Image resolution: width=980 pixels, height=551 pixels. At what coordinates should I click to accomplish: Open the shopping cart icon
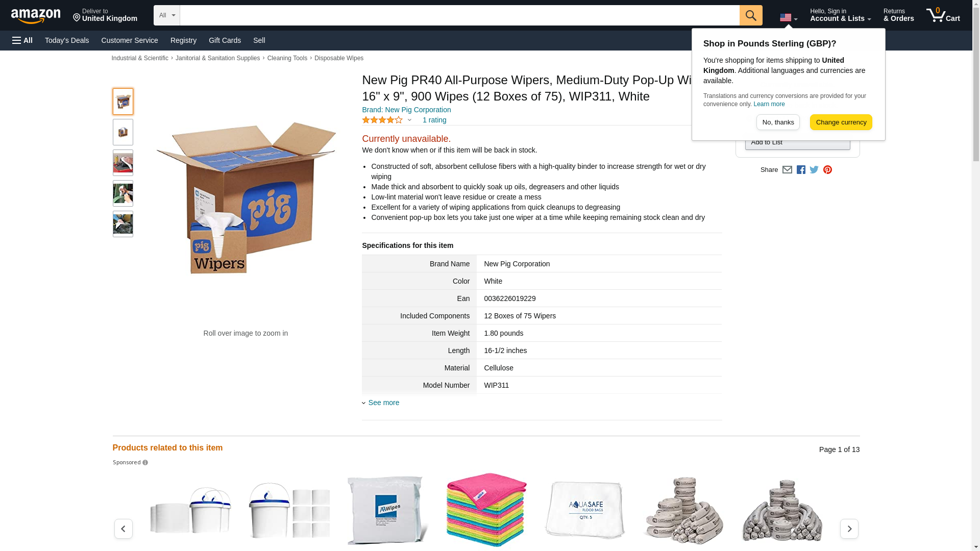tap(943, 15)
